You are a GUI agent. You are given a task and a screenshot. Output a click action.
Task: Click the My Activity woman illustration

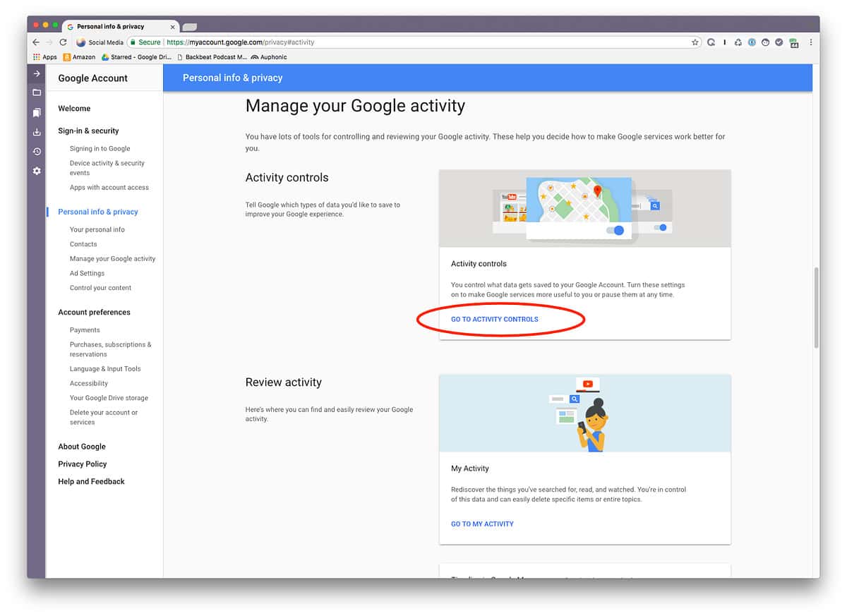pyautogui.click(x=584, y=413)
